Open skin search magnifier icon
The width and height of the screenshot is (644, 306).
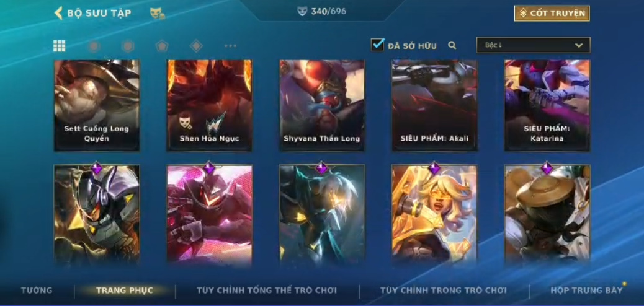coord(452,46)
